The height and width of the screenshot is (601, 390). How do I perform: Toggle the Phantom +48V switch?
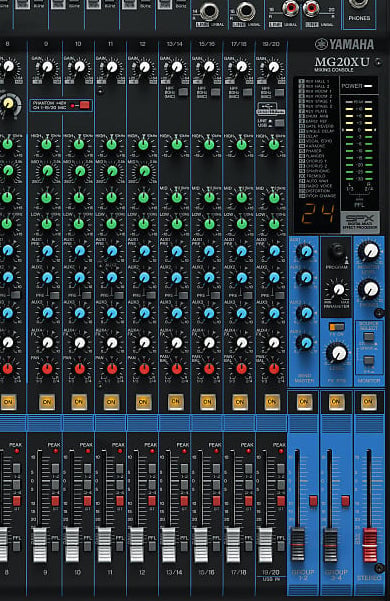[85, 105]
